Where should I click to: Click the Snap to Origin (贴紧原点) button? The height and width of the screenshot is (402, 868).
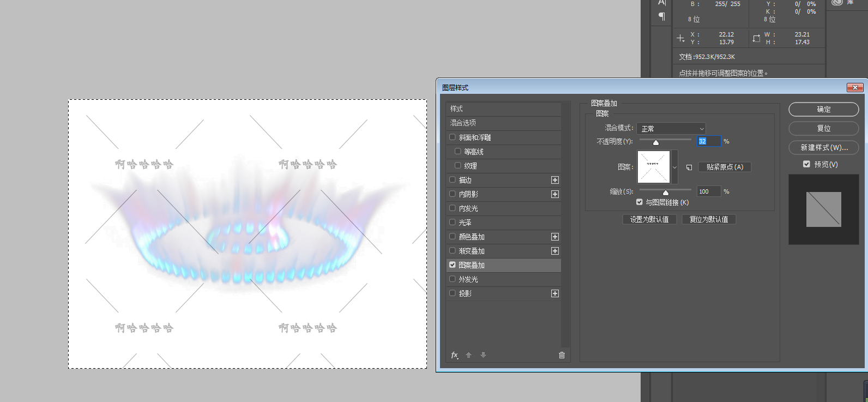click(725, 167)
